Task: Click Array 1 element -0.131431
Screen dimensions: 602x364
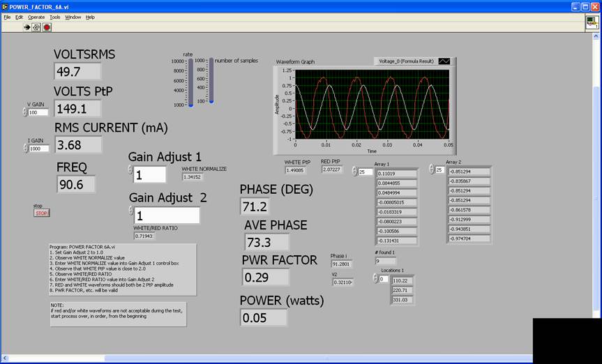Action: [x=397, y=241]
